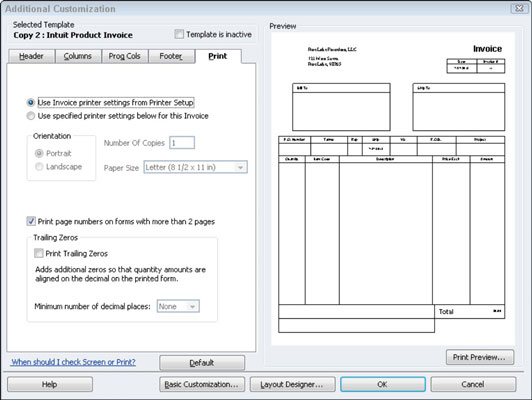Switch to the Header tab
Screen dimensions: 532x400
click(31, 56)
